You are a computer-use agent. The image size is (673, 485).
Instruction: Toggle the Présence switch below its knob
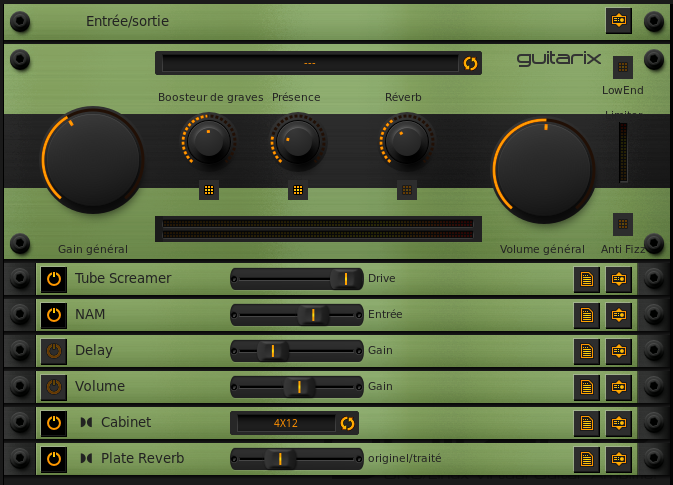[x=298, y=190]
